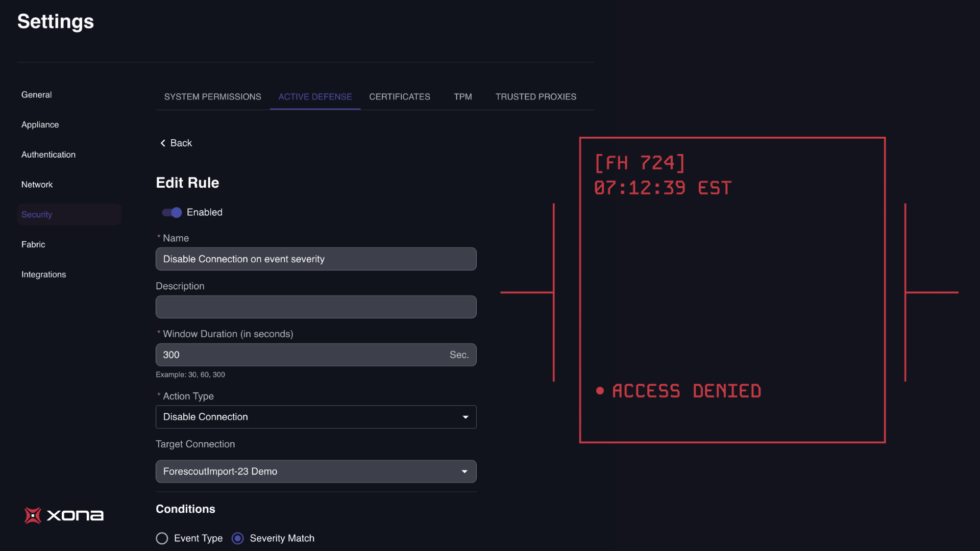The width and height of the screenshot is (980, 551).
Task: Switch to the System Permissions tab
Action: coord(212,97)
